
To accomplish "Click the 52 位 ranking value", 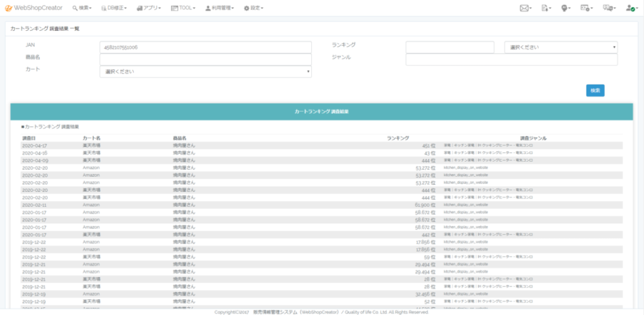I will tap(430, 301).
